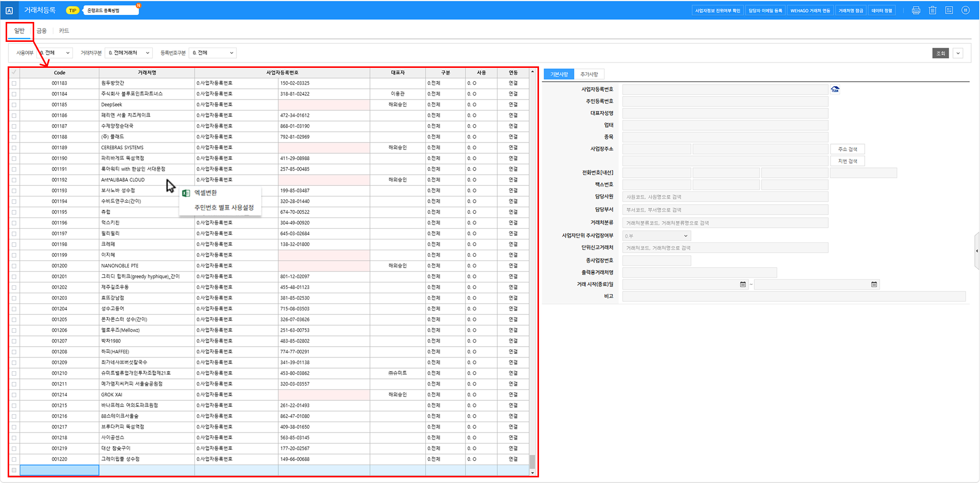Click the 거래처명 잠금 button
The height and width of the screenshot is (483, 980).
(x=851, y=10)
